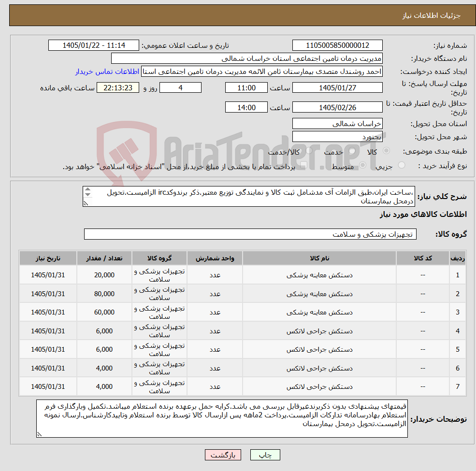Screen dimensions: 476x471
Task: Click row number 7 cell
Action: click(x=458, y=386)
